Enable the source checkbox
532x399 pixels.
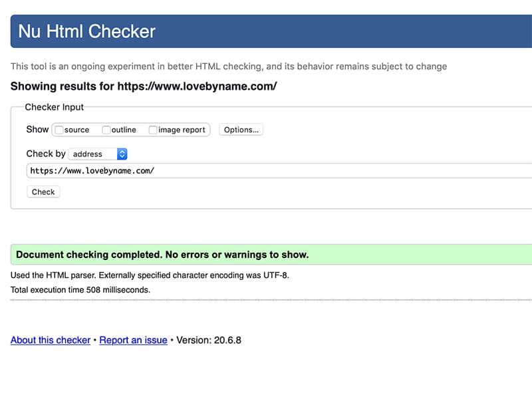(59, 130)
